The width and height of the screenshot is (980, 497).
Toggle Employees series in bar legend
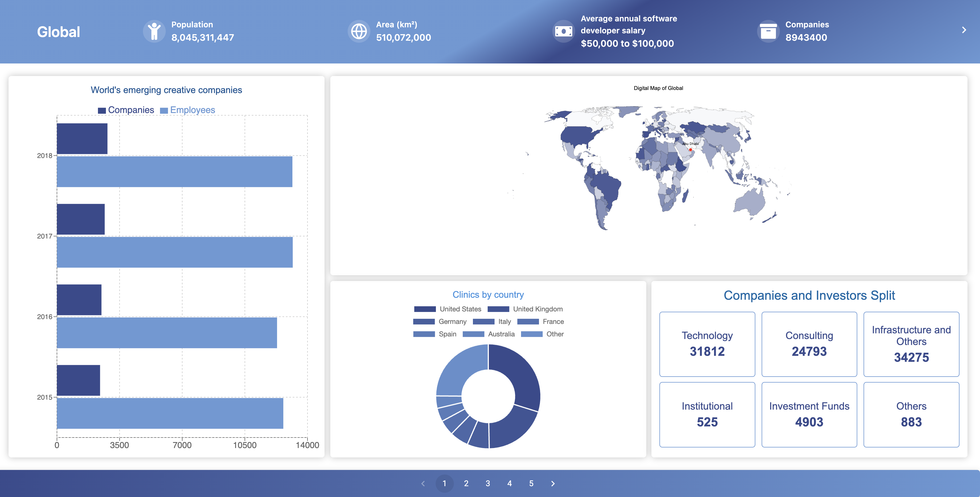188,110
